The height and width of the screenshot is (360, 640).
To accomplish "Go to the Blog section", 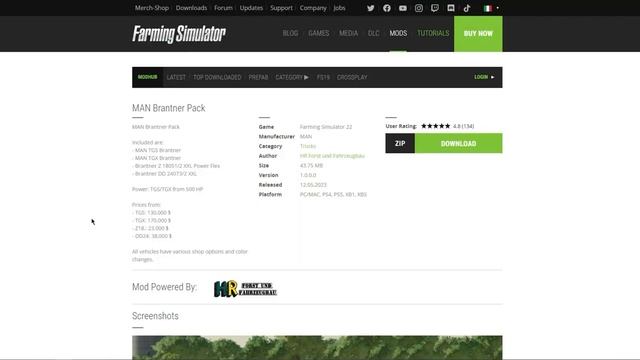I will (290, 33).
